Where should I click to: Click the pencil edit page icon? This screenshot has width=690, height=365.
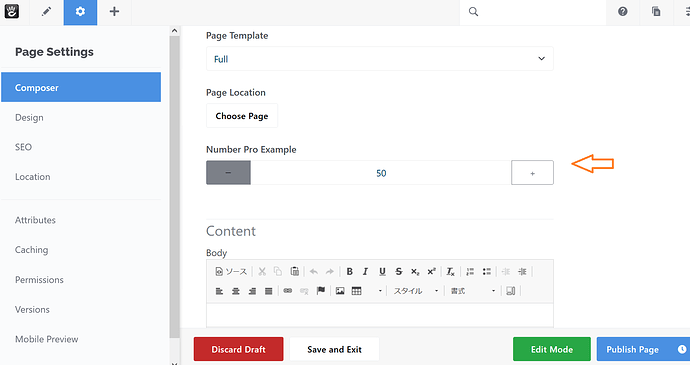point(46,11)
